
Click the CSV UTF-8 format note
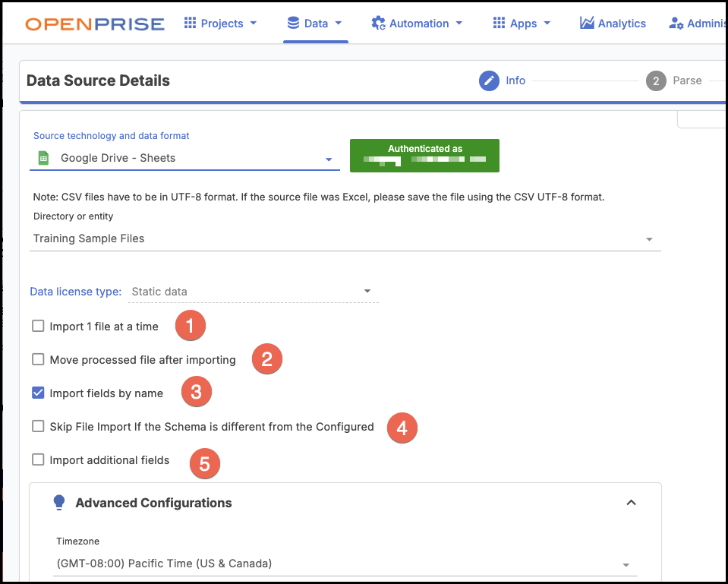319,197
